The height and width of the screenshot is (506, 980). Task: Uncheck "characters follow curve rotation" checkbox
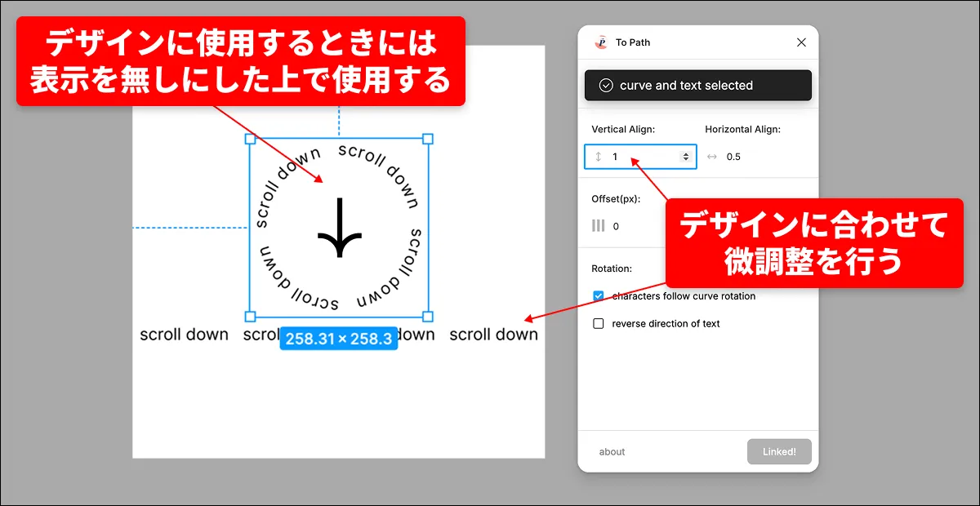click(599, 296)
